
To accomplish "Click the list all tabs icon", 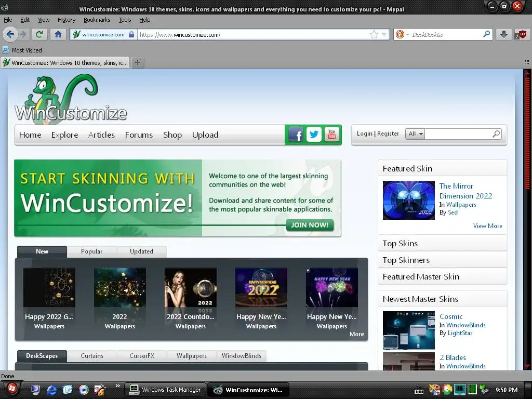I will pos(527,62).
